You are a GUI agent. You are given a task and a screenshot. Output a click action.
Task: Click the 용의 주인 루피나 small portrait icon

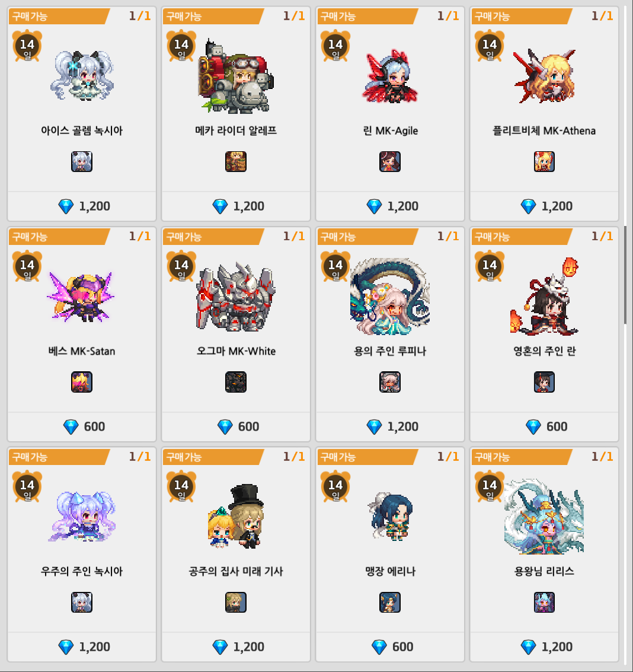pyautogui.click(x=390, y=382)
